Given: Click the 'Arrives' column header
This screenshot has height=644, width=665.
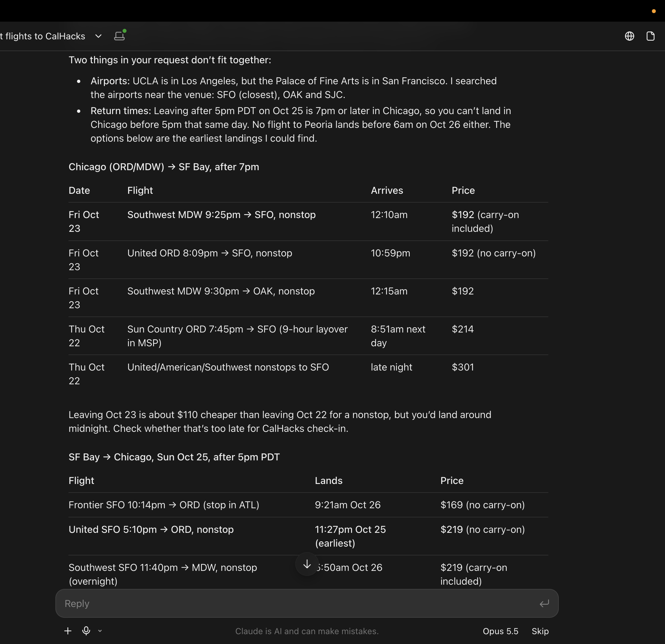Looking at the screenshot, I should click(x=387, y=191).
